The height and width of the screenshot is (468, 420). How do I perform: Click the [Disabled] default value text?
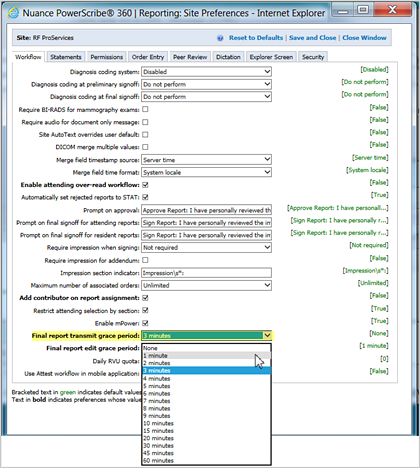click(x=374, y=69)
